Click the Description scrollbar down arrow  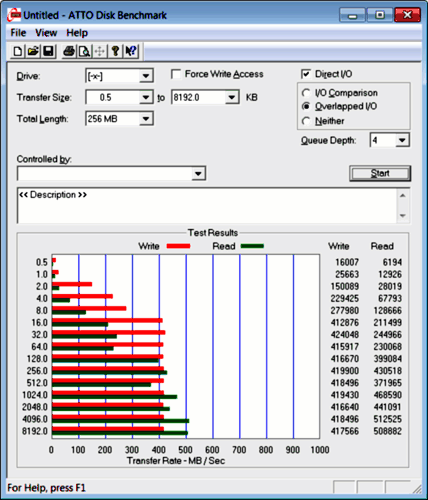[x=403, y=215]
